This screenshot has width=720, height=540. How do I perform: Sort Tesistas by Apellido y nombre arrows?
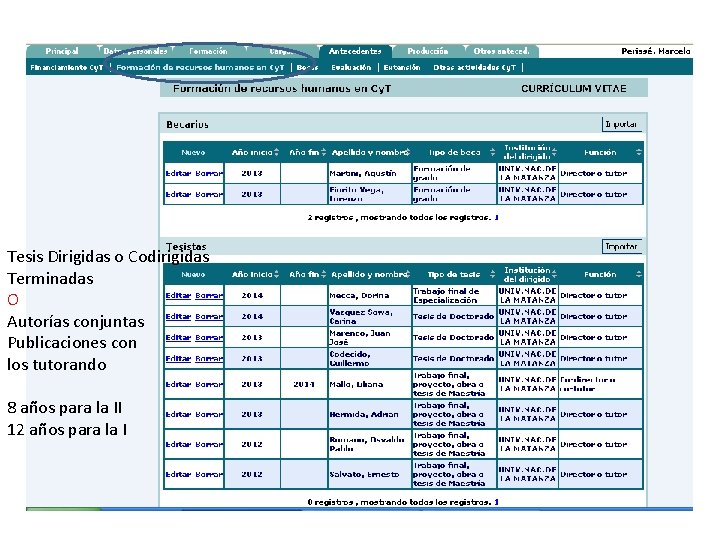pyautogui.click(x=407, y=275)
